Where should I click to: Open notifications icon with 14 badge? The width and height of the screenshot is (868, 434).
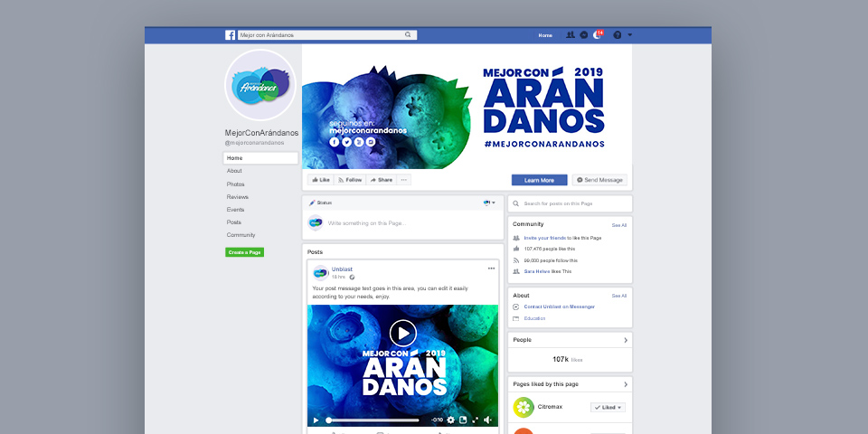(598, 34)
